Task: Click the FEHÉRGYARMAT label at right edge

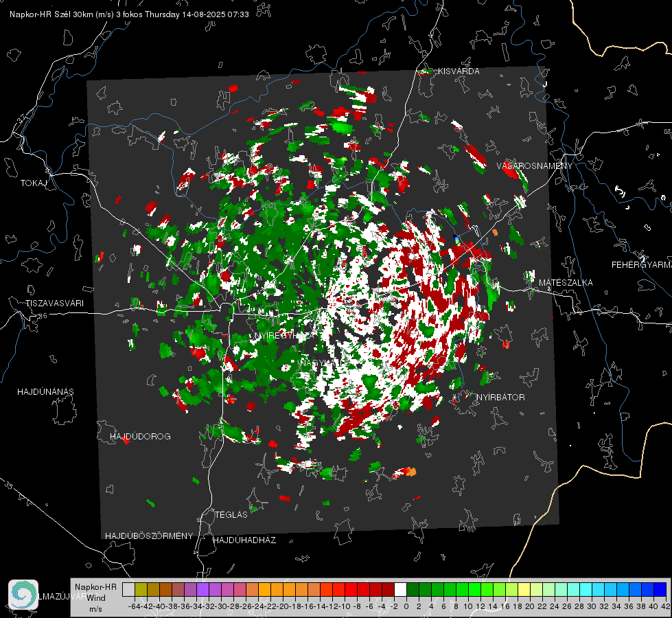Action: [642, 265]
